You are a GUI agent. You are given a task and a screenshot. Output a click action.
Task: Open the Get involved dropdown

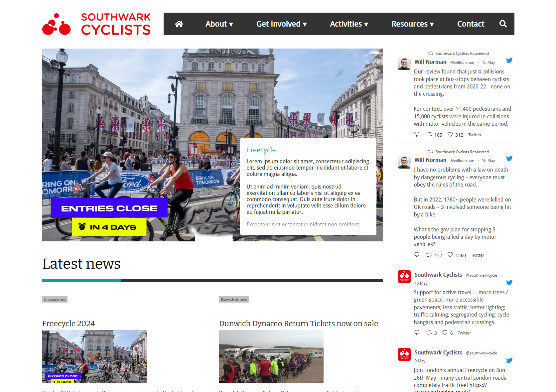[281, 24]
